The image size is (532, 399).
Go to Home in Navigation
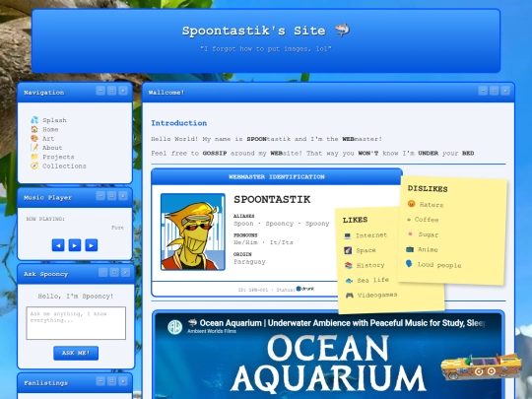pyautogui.click(x=50, y=129)
